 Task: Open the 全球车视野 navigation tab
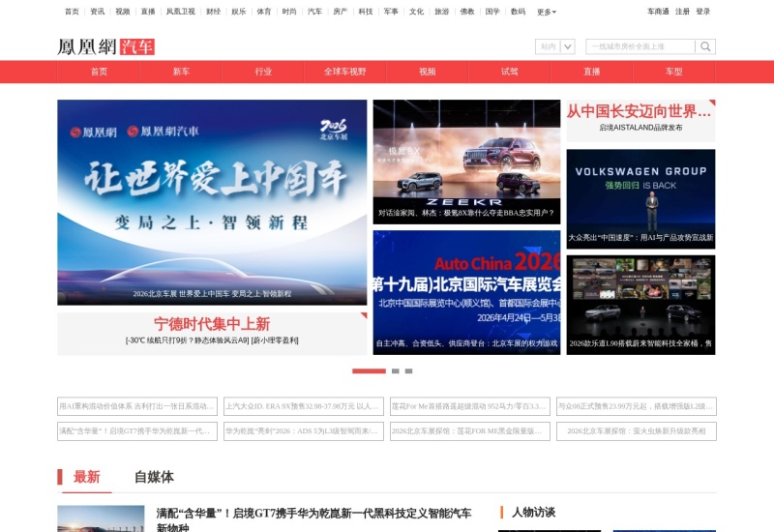pos(345,72)
